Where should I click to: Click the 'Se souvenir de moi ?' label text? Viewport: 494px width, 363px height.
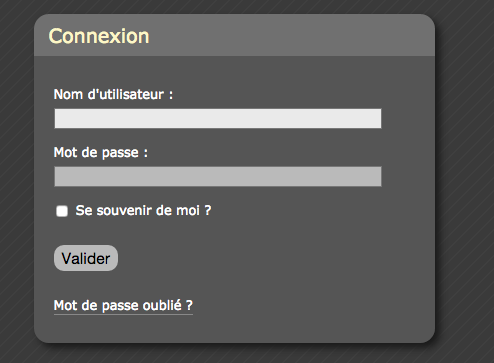point(143,211)
